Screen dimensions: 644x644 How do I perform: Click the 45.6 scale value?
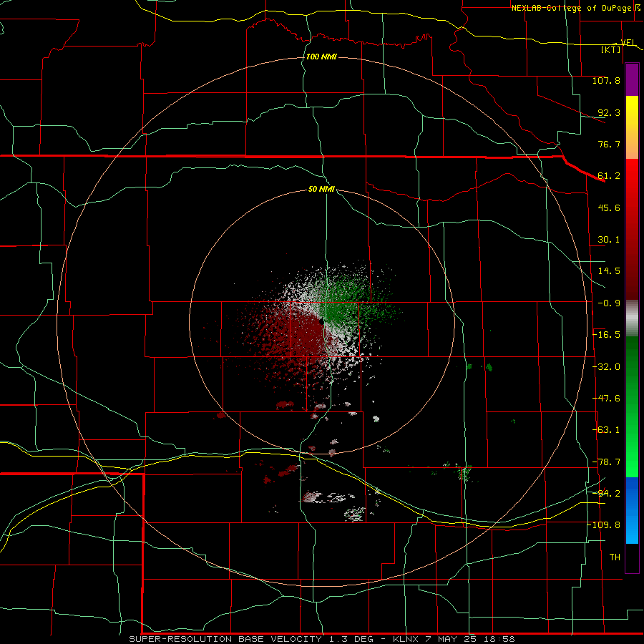pos(609,208)
